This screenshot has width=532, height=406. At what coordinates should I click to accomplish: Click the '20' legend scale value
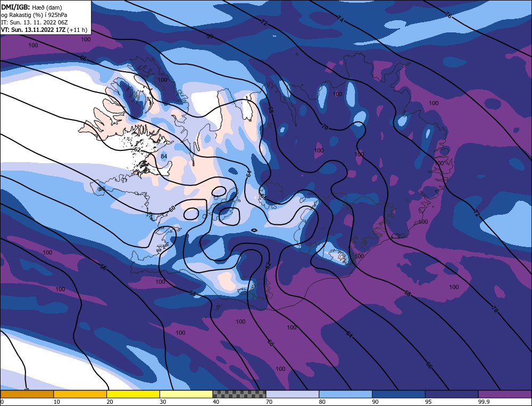coord(110,402)
